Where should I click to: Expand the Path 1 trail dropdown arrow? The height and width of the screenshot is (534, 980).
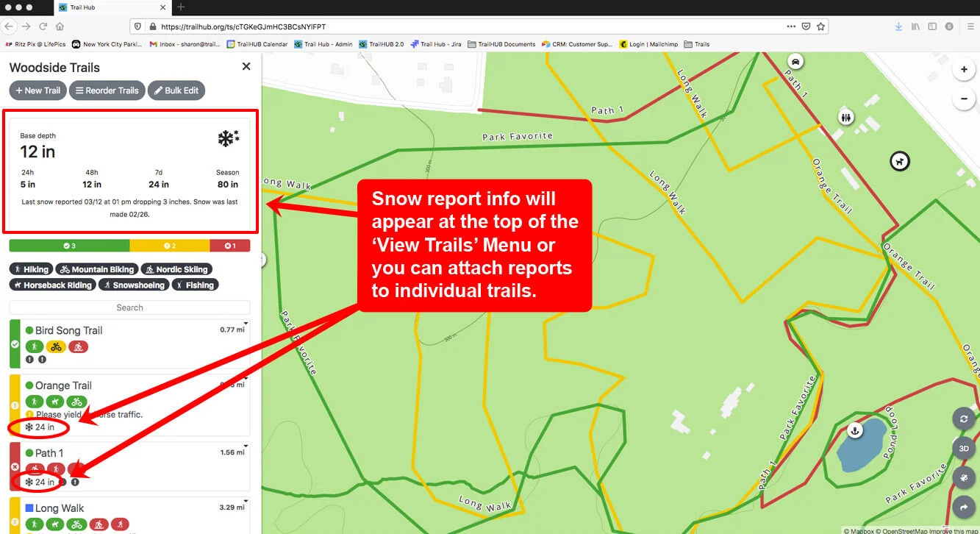246,446
